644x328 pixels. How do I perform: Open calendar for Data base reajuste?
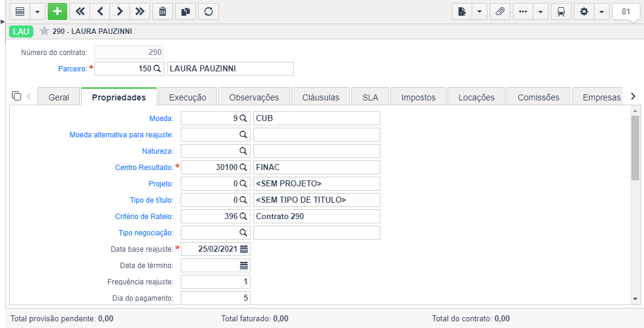coord(244,249)
